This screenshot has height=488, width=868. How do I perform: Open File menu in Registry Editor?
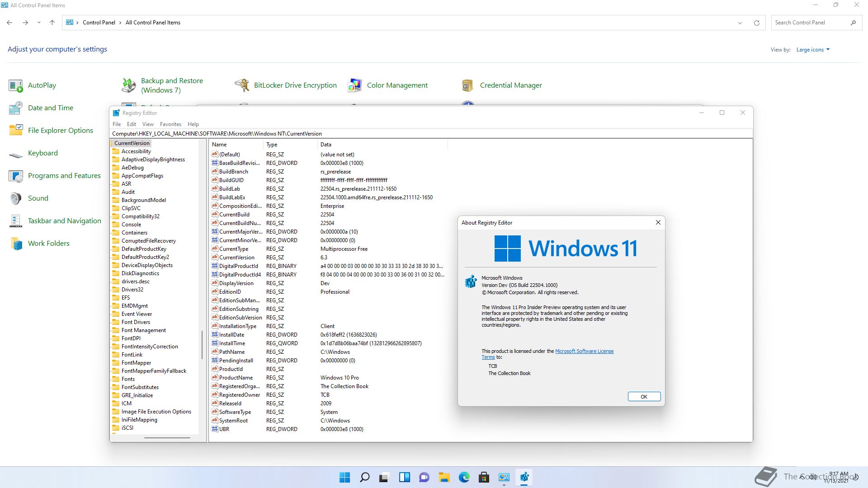click(117, 124)
